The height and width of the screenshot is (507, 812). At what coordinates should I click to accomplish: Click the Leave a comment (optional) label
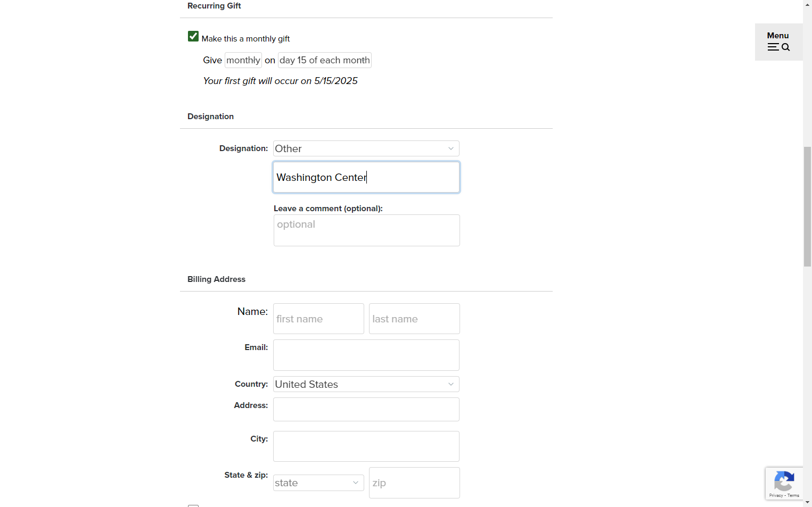(x=328, y=209)
